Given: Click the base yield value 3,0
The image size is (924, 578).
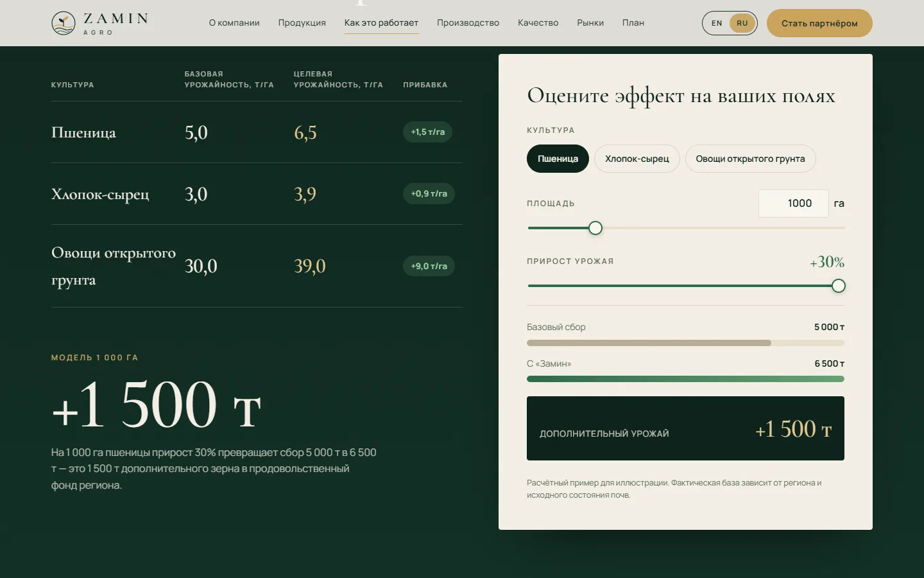Looking at the screenshot, I should coord(196,195).
